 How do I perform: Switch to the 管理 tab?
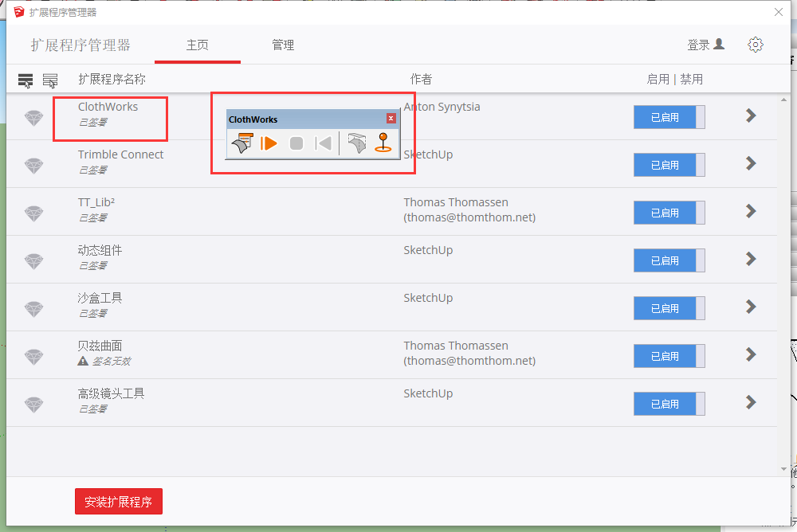pyautogui.click(x=283, y=45)
